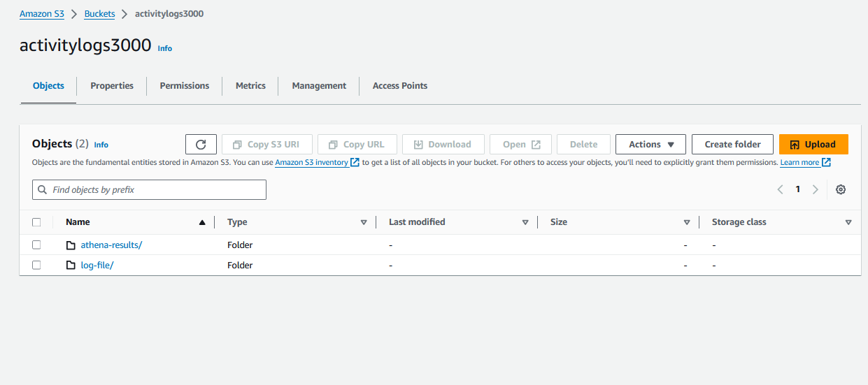
Task: Click the refresh objects icon button
Action: (201, 145)
